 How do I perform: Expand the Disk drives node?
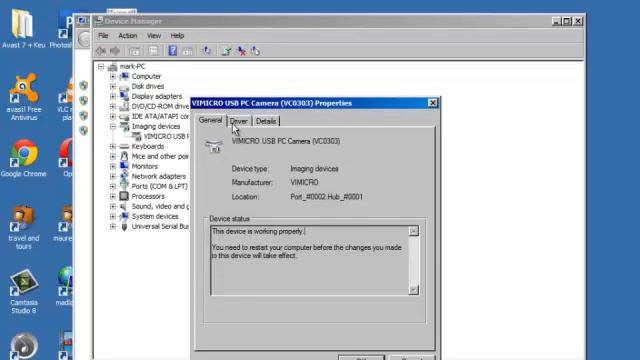pos(113,87)
